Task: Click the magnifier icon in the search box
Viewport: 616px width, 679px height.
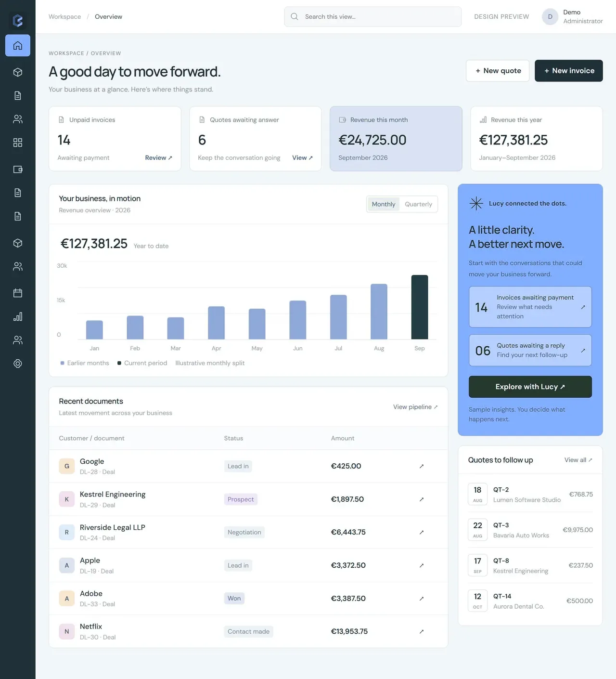Action: [295, 17]
